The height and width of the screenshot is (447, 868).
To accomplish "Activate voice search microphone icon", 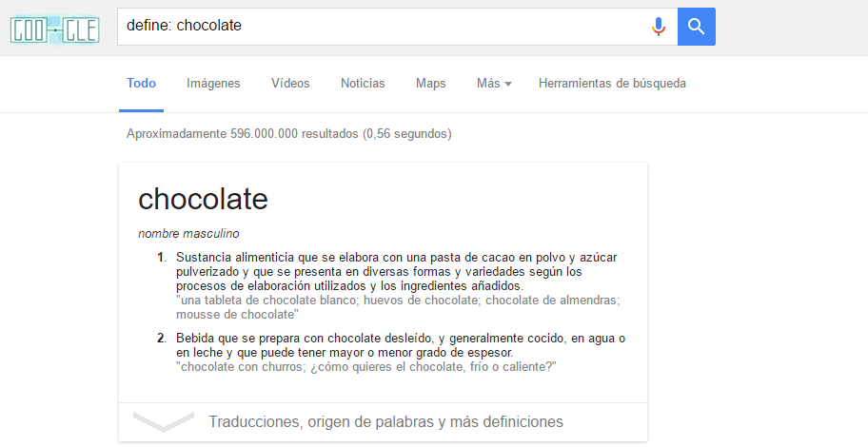I will coord(659,27).
